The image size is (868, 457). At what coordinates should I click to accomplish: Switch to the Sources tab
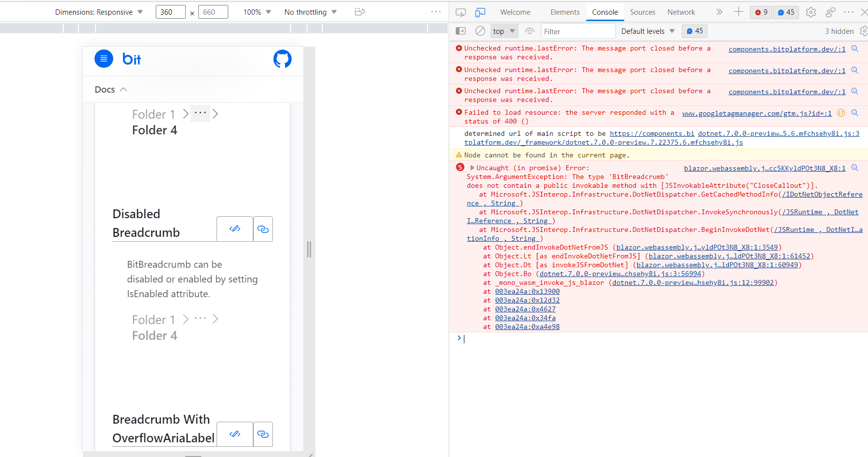643,12
